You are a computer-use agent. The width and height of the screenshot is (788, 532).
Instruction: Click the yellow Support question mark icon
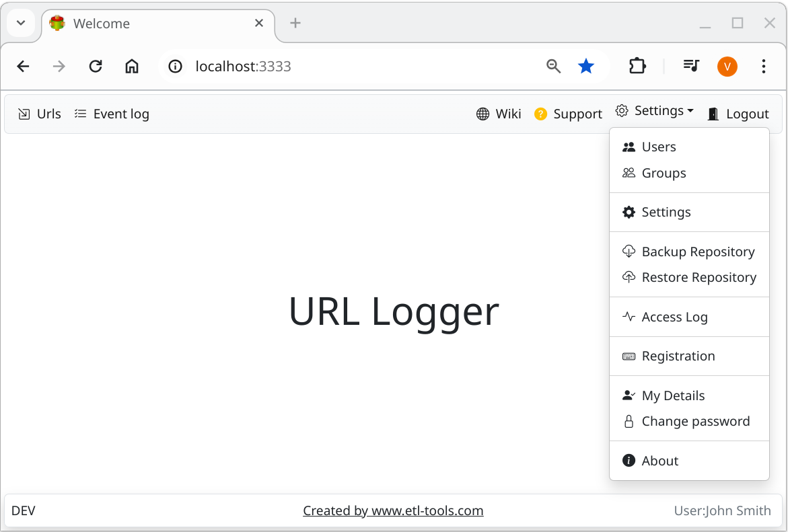coord(540,114)
